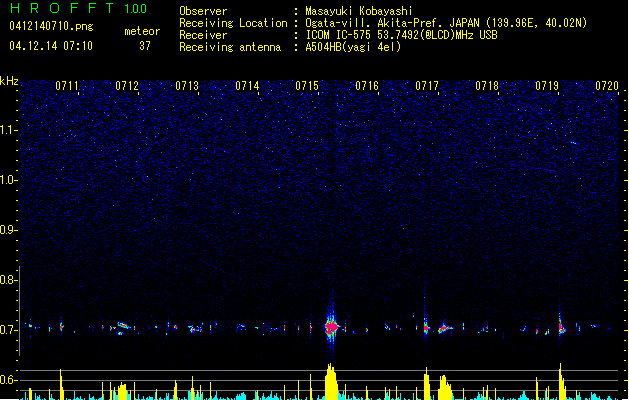The image size is (629, 400).
Task: Click the observer name Masayuki Kobayashi
Action: point(359,11)
